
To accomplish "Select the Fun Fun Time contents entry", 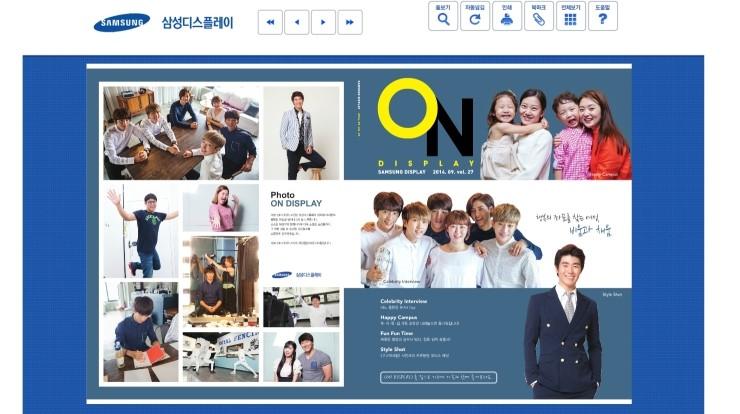I will (x=415, y=336).
